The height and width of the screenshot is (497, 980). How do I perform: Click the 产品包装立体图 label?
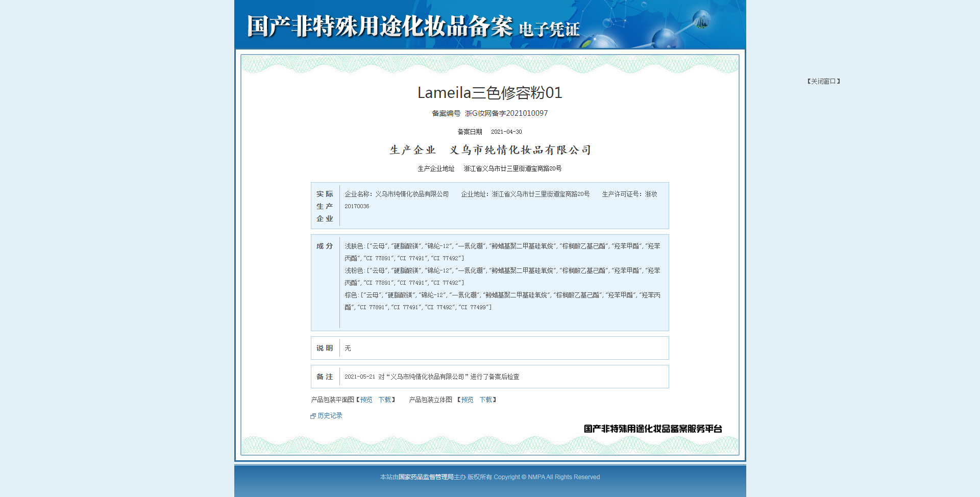pos(430,400)
